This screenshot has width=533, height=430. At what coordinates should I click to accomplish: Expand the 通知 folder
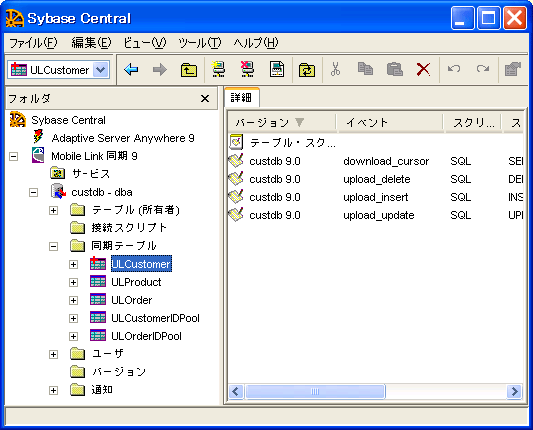53,390
